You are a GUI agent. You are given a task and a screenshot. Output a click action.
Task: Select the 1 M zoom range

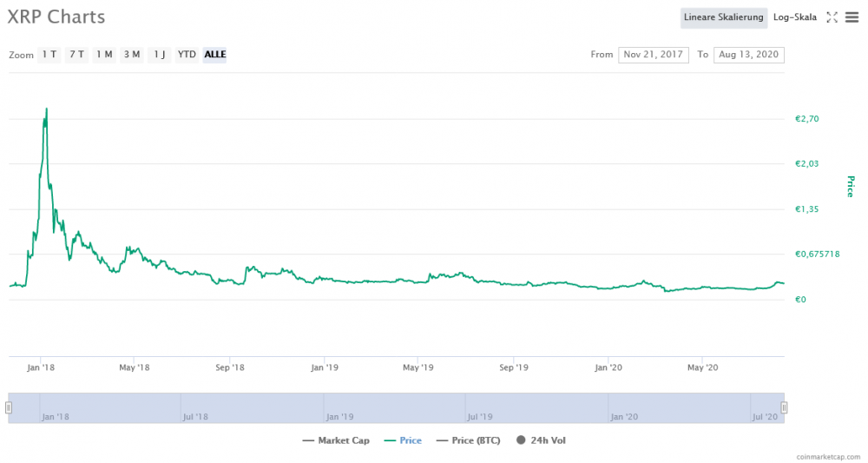click(104, 54)
